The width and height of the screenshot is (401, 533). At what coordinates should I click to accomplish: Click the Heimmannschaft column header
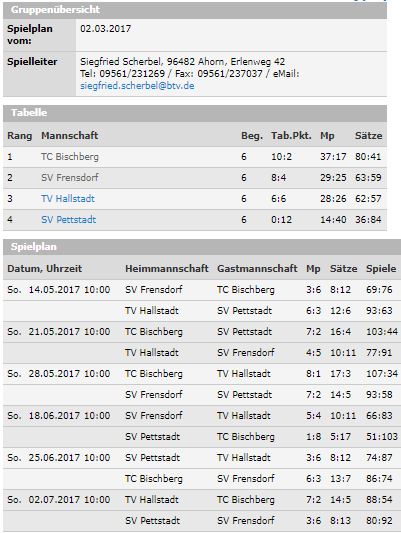[167, 269]
